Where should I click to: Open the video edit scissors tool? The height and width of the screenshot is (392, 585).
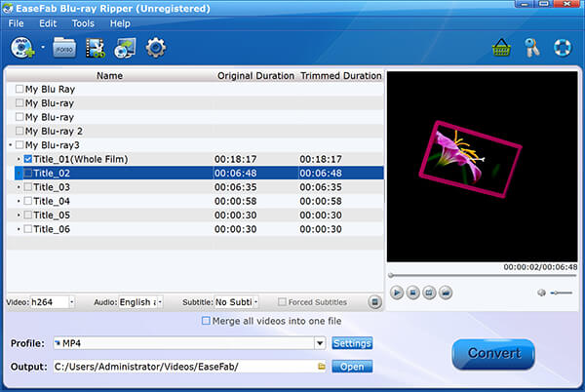tap(96, 48)
